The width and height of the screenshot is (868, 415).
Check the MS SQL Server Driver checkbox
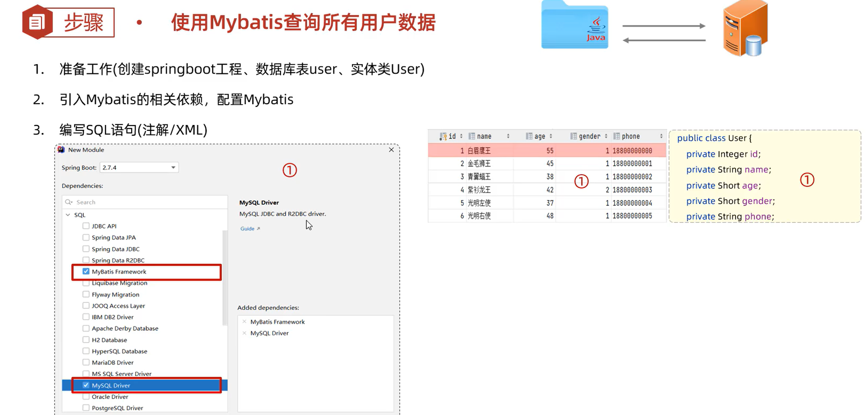point(86,374)
